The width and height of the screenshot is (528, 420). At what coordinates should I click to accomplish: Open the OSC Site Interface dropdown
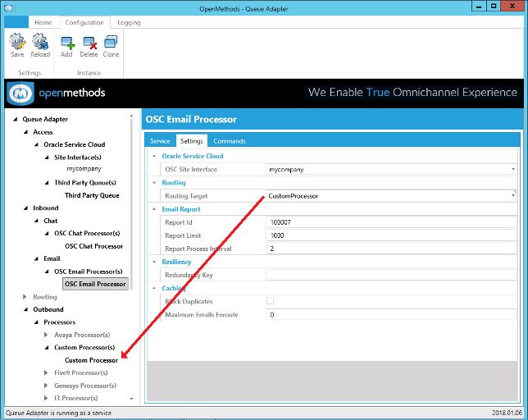[x=513, y=169]
